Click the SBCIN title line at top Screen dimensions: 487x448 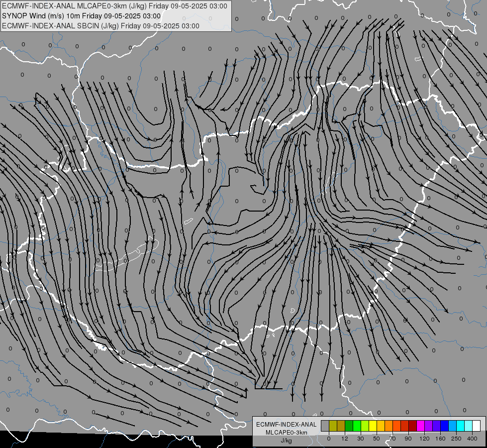click(100, 26)
